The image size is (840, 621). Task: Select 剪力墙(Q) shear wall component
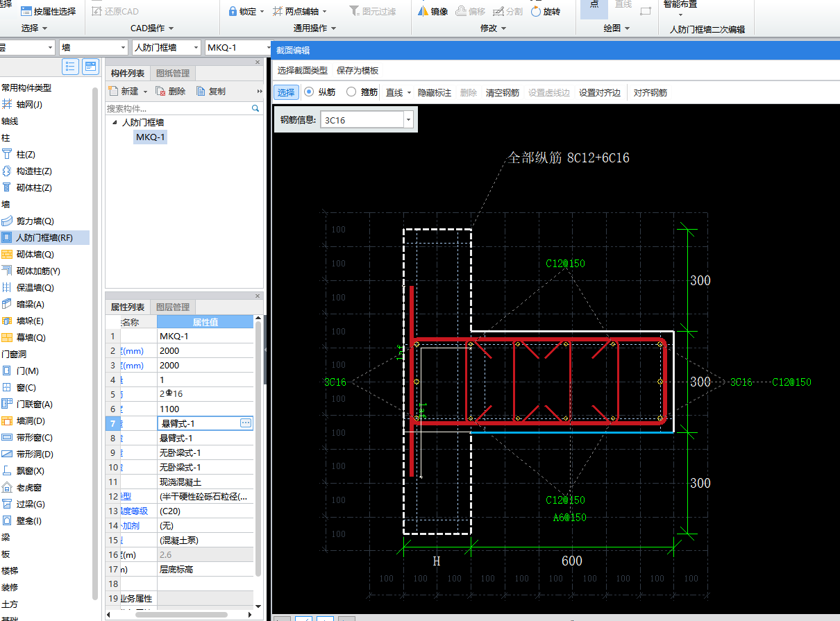[x=28, y=221]
